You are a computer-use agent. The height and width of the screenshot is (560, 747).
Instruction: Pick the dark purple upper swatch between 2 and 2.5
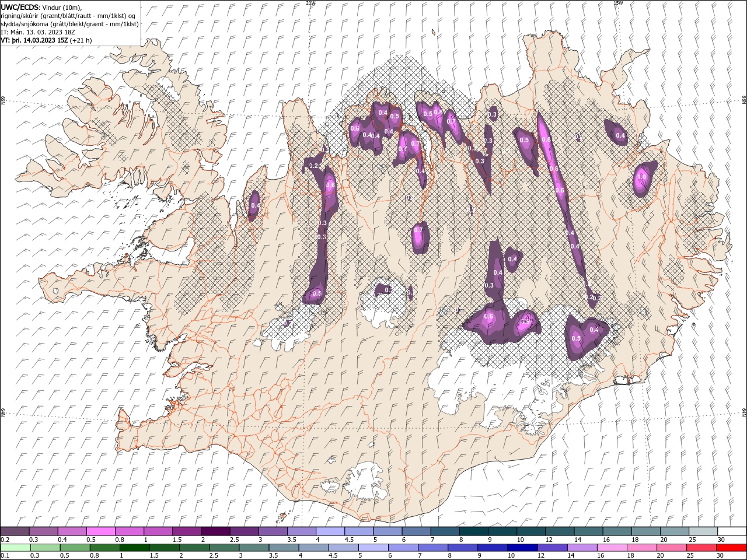click(x=215, y=531)
